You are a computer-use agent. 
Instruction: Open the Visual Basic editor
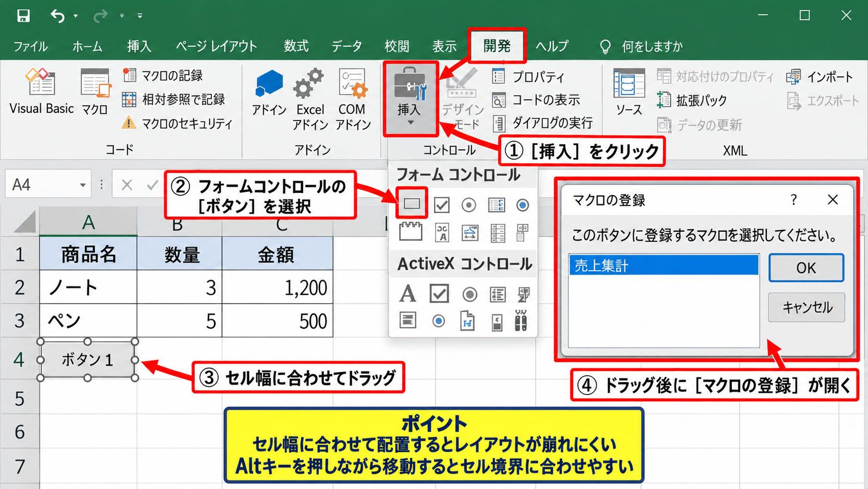tap(42, 91)
